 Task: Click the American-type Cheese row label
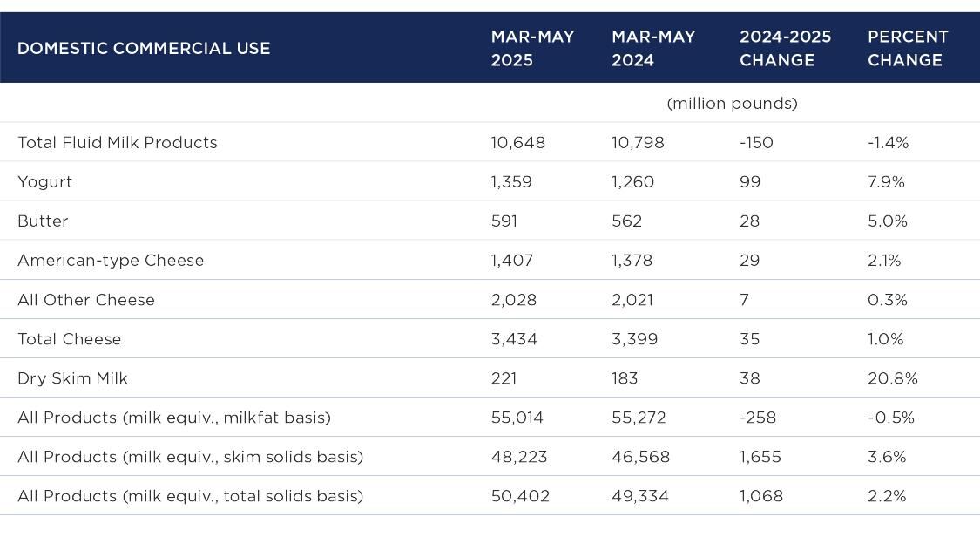[111, 261]
